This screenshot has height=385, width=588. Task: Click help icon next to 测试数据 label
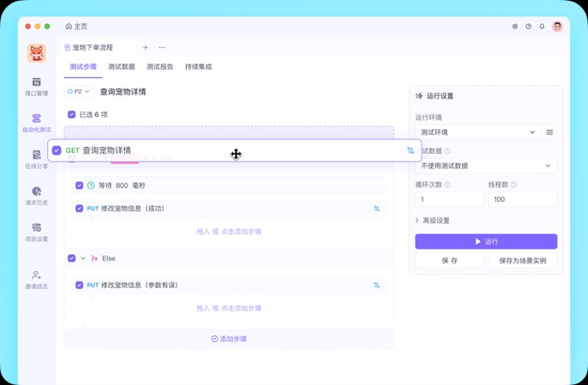click(448, 151)
